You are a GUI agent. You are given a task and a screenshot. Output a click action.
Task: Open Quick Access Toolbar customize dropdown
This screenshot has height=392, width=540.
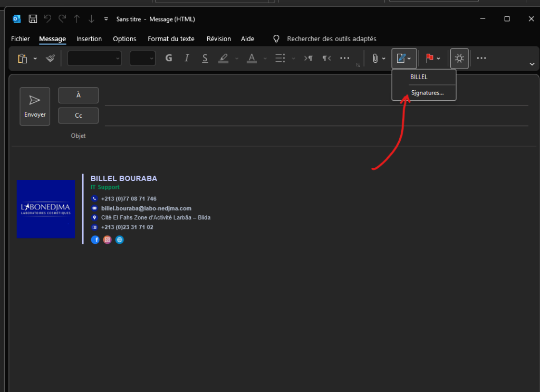(x=106, y=19)
